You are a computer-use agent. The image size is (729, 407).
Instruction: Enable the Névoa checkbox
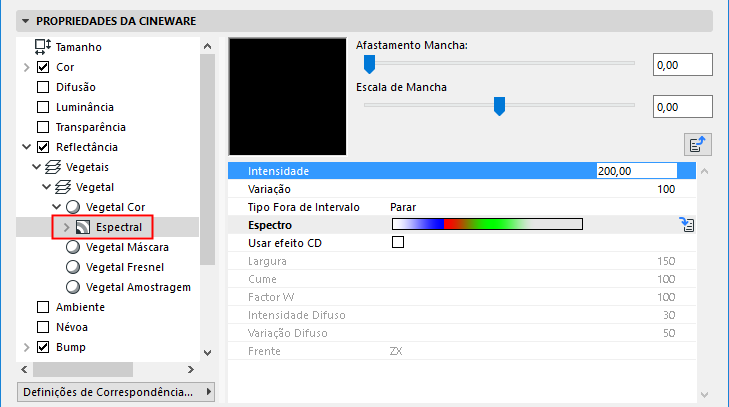43,327
